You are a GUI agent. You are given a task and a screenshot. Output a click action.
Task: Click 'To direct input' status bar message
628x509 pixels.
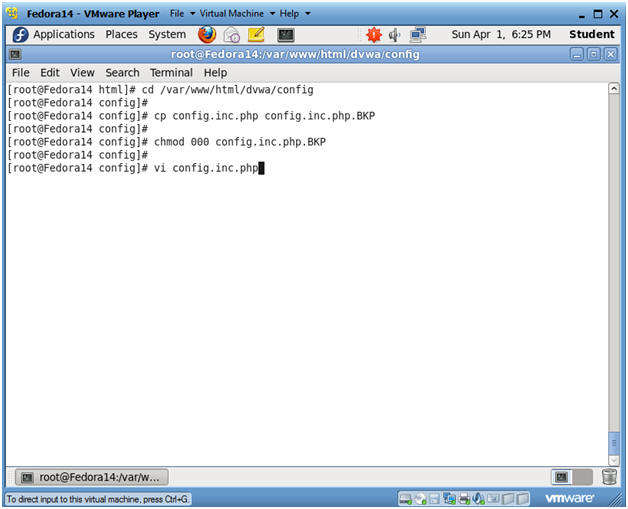coord(97,499)
